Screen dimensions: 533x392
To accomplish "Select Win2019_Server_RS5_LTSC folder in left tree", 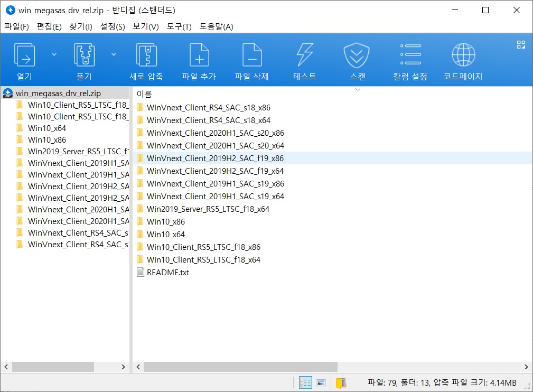I will pyautogui.click(x=78, y=151).
